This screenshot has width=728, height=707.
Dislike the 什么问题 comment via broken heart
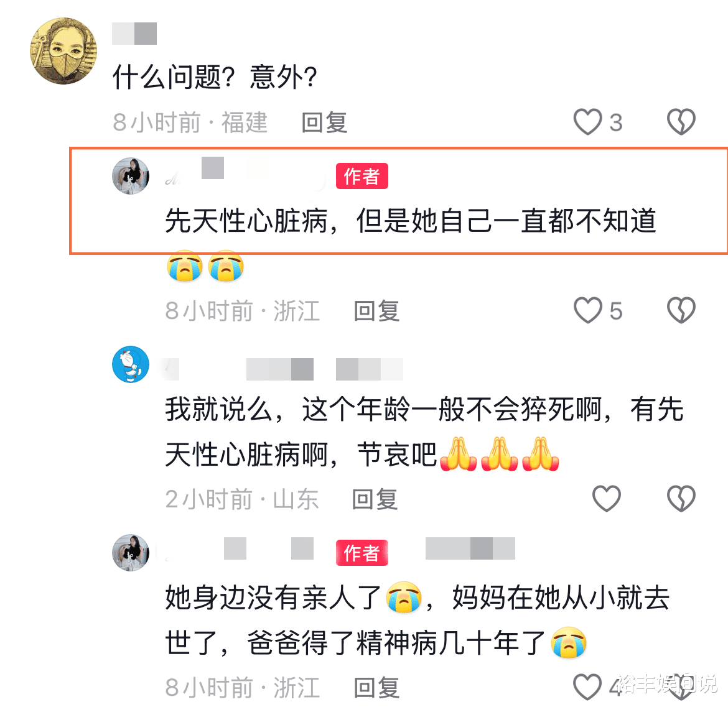pyautogui.click(x=681, y=122)
